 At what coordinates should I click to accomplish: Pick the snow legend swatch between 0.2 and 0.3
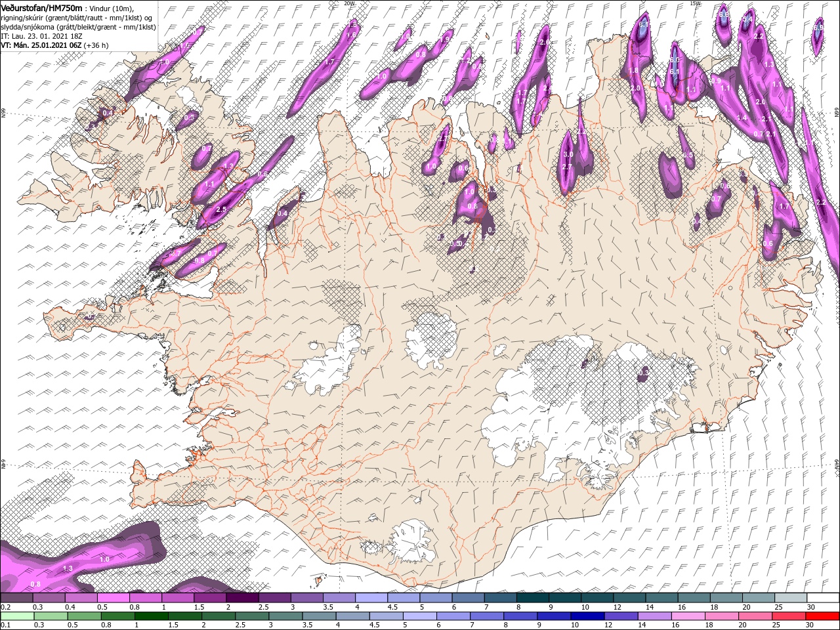click(16, 598)
